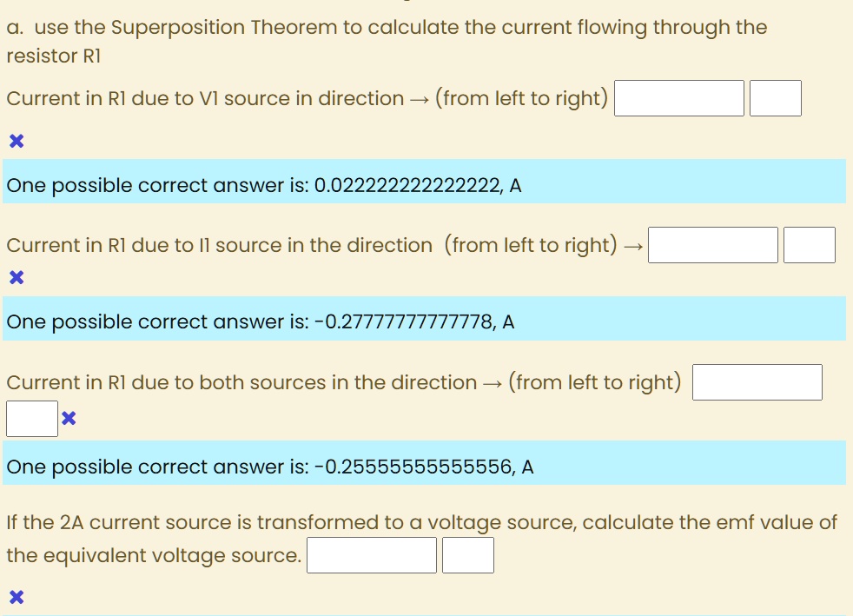Click the arrow symbol in the I1 question
Viewport: 853px width, 616px height.
pyautogui.click(x=633, y=245)
